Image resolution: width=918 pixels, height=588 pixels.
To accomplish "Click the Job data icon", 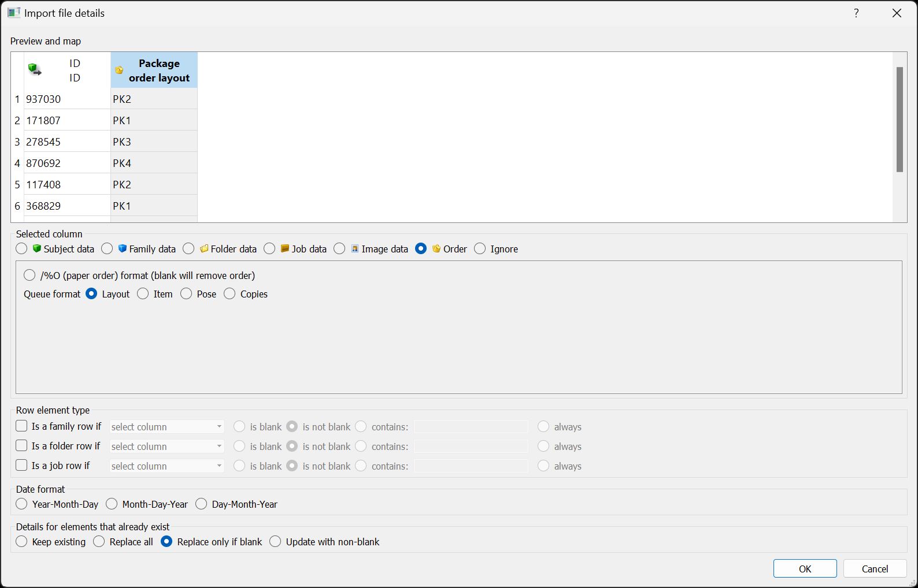I will click(x=285, y=248).
